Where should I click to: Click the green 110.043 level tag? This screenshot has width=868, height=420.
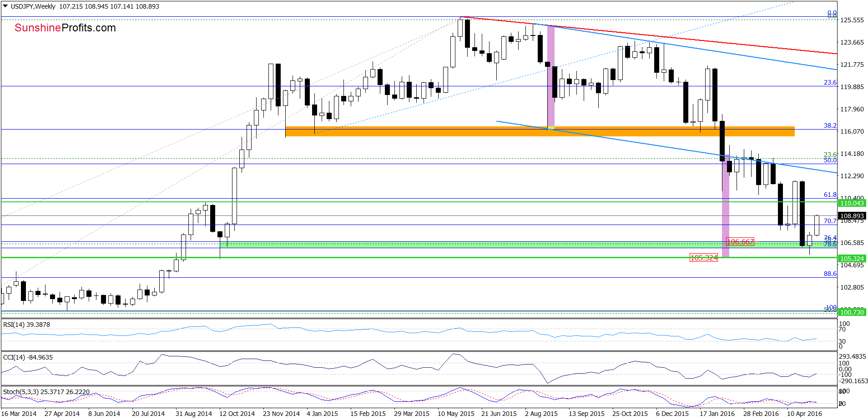tap(852, 203)
